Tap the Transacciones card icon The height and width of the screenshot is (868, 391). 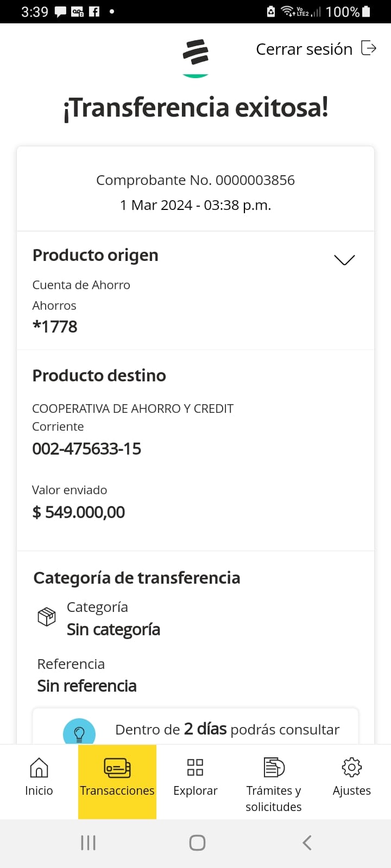tap(117, 768)
